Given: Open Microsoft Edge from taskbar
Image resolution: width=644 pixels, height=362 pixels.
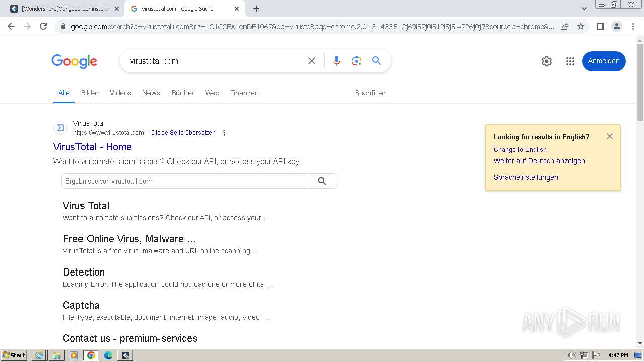Looking at the screenshot, I should coord(108,355).
